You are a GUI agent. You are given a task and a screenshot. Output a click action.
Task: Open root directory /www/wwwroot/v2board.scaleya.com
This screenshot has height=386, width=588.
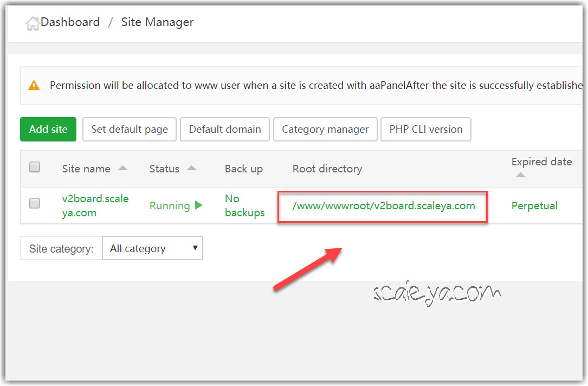pos(383,206)
